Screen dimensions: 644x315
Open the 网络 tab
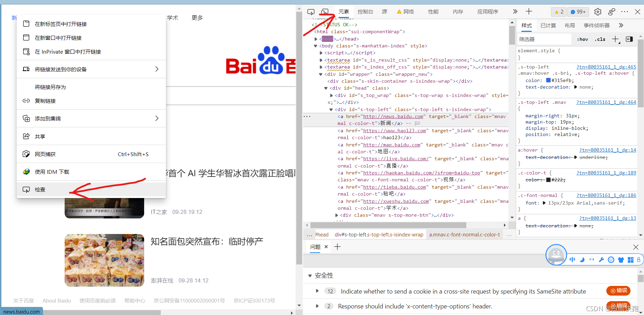[405, 12]
